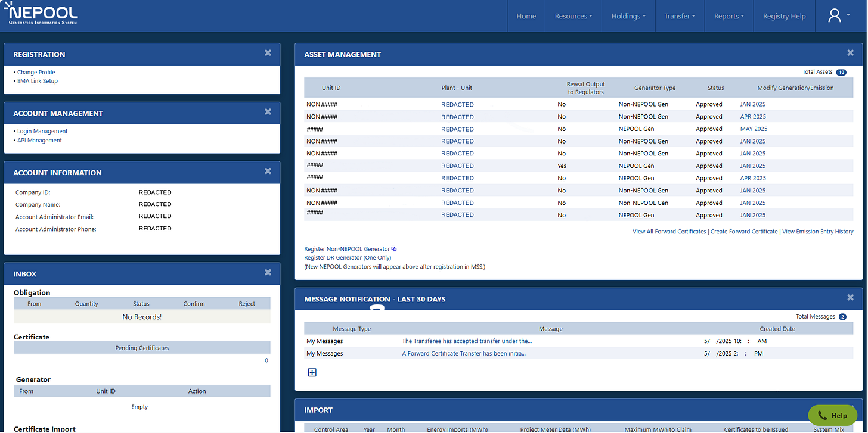Close the Message Notification panel
The image size is (868, 433).
point(851,298)
